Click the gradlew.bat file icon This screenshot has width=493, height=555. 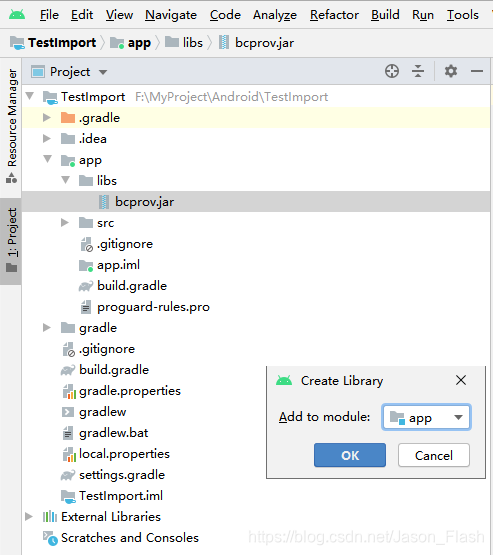(x=68, y=433)
